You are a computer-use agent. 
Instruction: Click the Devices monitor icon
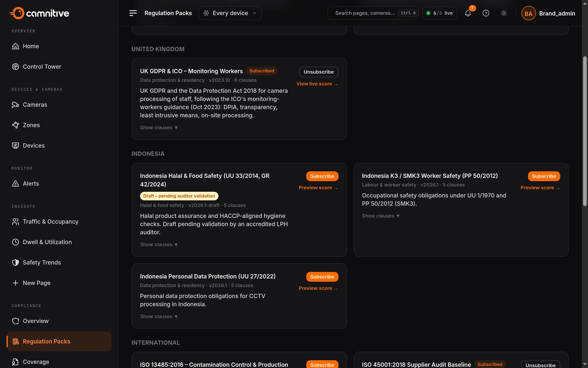pyautogui.click(x=16, y=146)
